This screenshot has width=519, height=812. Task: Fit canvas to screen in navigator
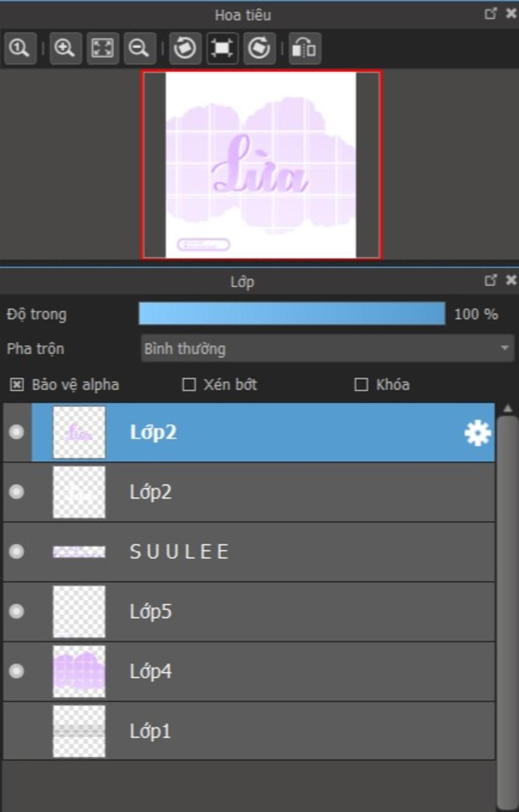tap(102, 49)
